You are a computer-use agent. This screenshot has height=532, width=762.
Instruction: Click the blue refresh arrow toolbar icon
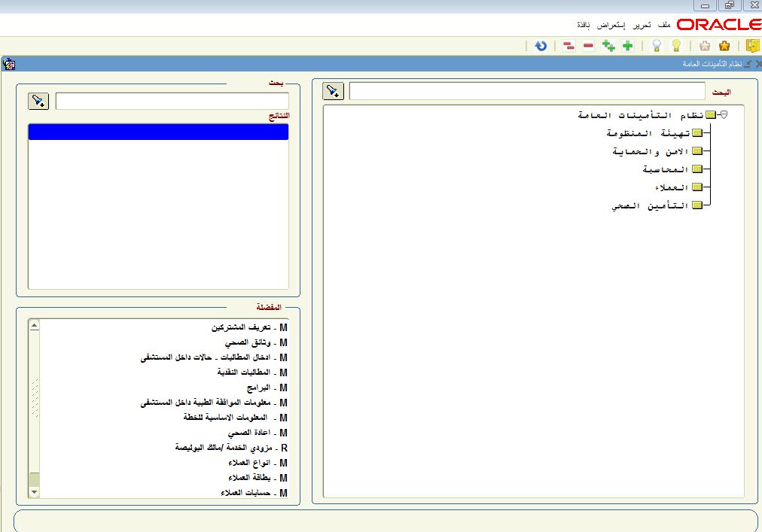[541, 46]
